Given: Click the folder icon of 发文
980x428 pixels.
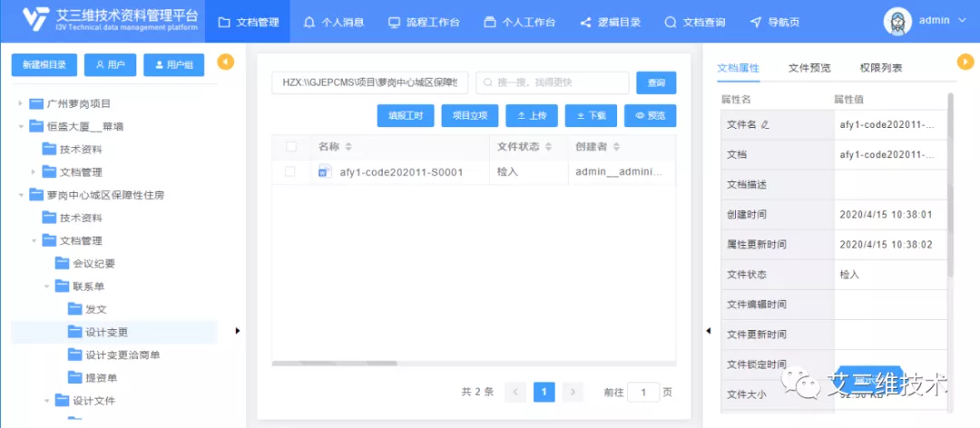Looking at the screenshot, I should 75,309.
